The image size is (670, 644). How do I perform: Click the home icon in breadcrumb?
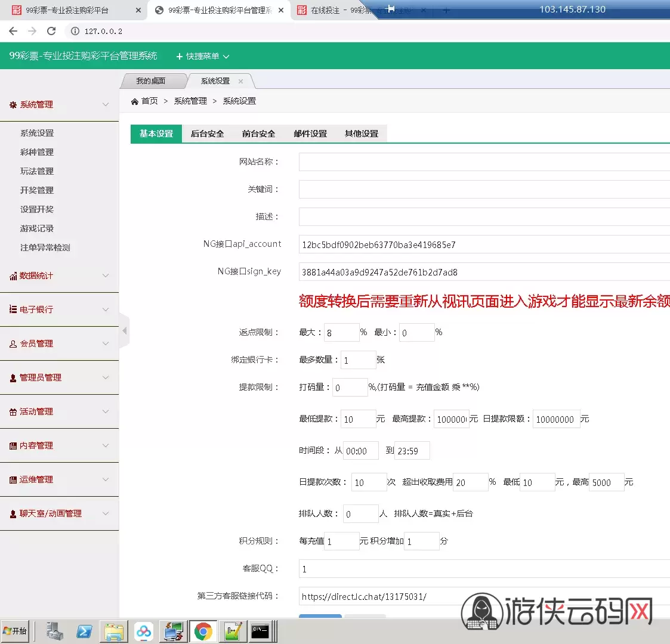(135, 101)
